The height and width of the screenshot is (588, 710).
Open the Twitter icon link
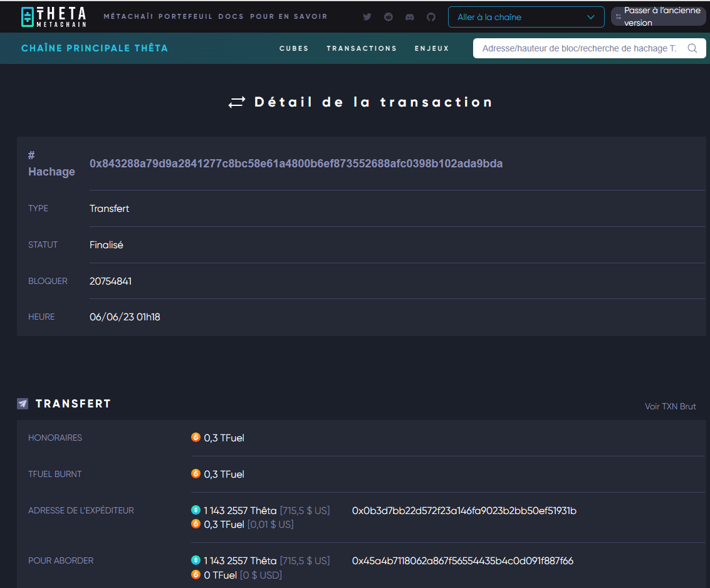(367, 17)
